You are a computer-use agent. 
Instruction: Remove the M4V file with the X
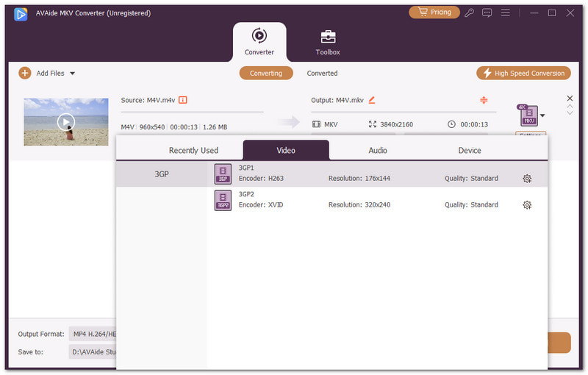pyautogui.click(x=570, y=99)
